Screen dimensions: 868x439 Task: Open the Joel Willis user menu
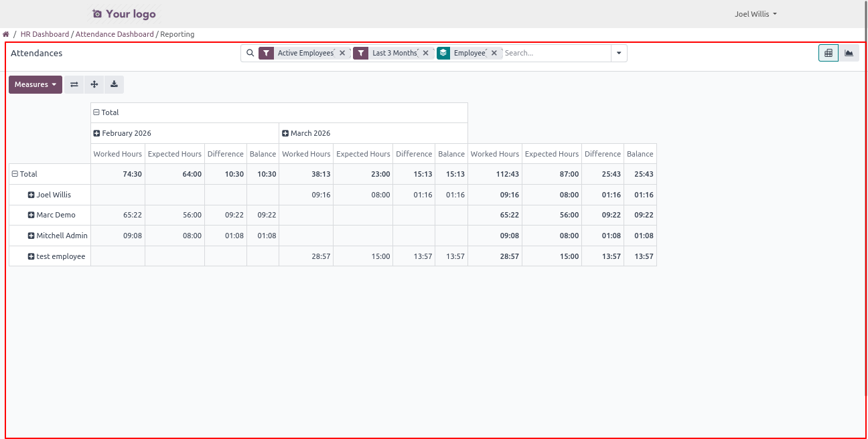click(x=755, y=14)
